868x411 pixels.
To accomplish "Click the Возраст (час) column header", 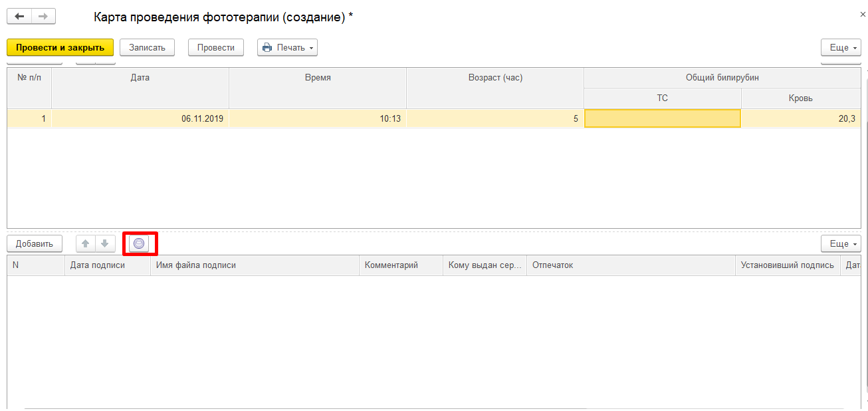I will click(x=494, y=78).
